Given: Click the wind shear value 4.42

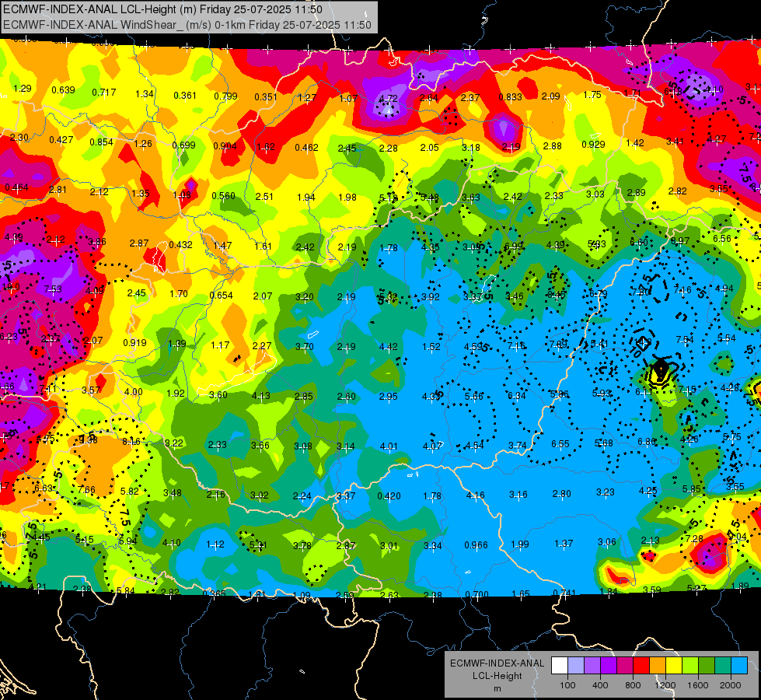Looking at the screenshot, I should [388, 346].
